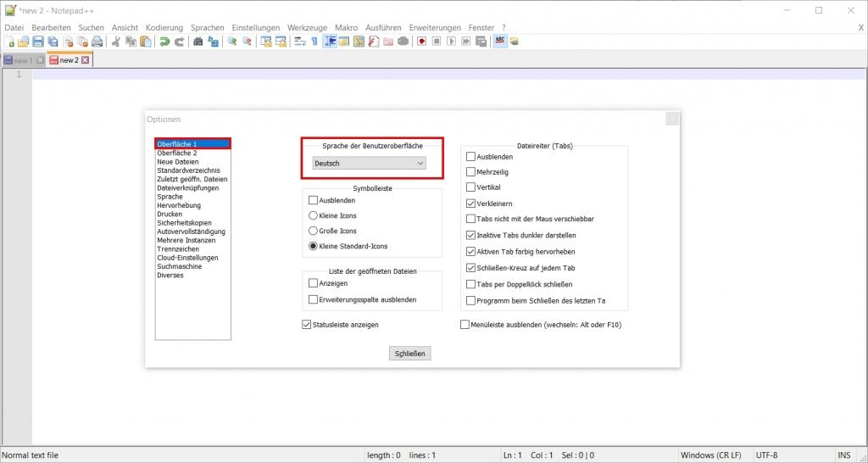The image size is (868, 463).
Task: Click the Save file toolbar icon
Action: (x=38, y=42)
